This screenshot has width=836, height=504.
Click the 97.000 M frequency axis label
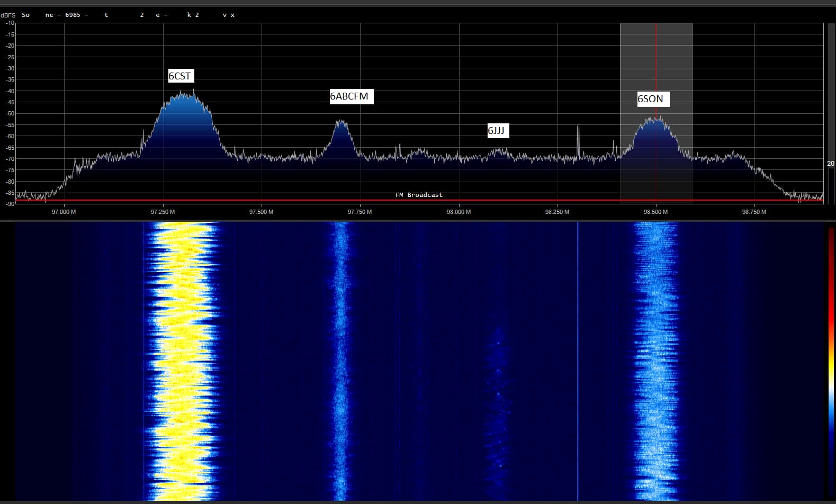click(64, 212)
